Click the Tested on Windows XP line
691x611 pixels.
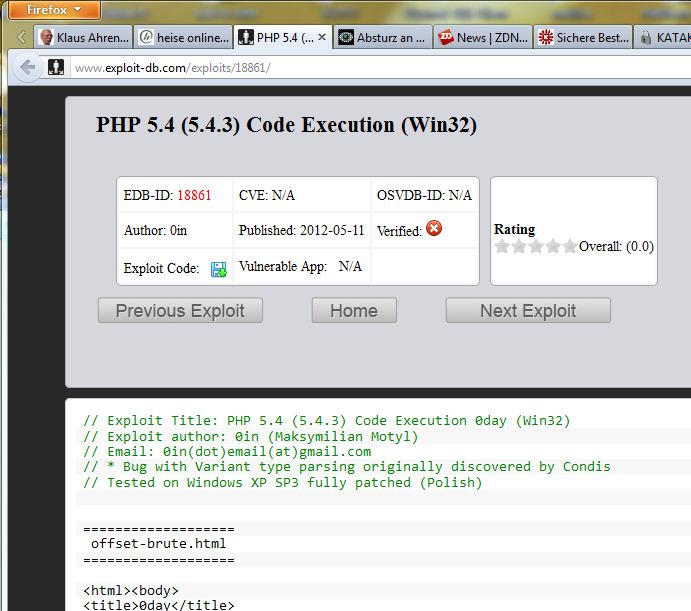pos(282,483)
